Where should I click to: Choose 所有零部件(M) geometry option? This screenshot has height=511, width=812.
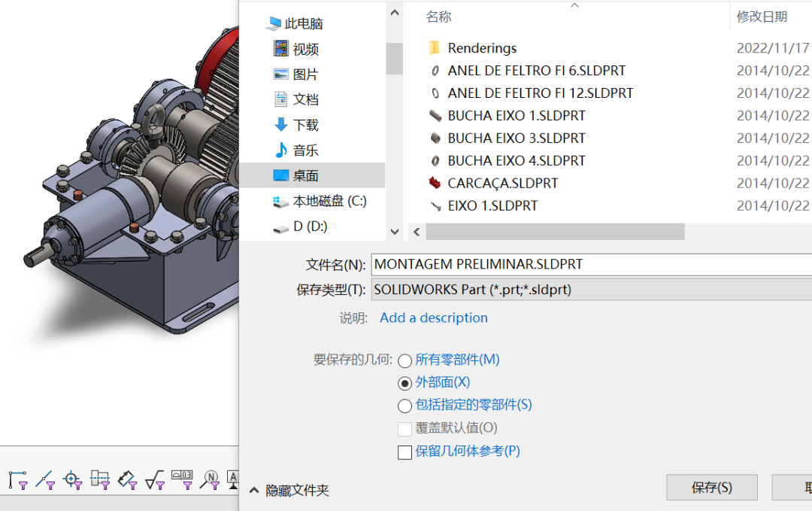[405, 360]
